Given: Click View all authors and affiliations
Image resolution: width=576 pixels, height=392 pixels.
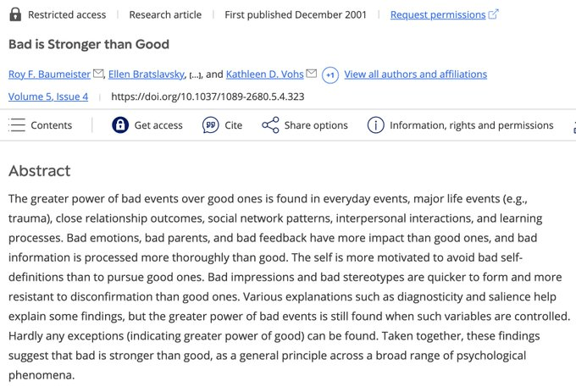Looking at the screenshot, I should click(415, 75).
